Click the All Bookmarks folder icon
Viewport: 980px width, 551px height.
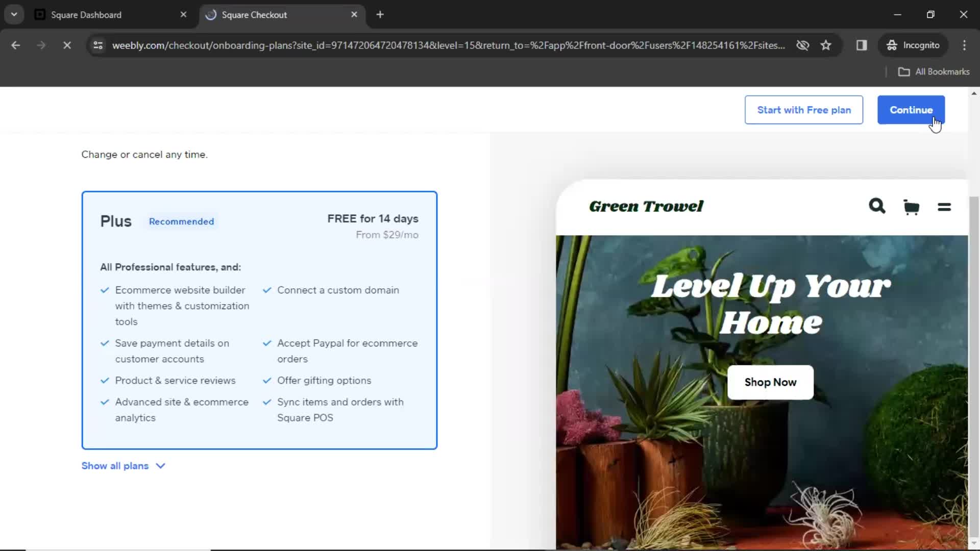[x=904, y=71]
